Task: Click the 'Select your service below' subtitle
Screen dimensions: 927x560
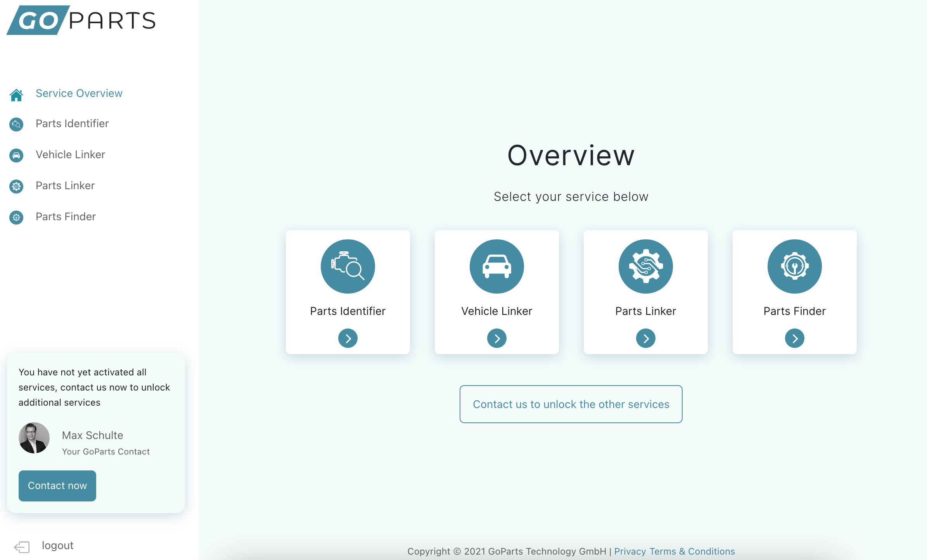Action: point(571,197)
